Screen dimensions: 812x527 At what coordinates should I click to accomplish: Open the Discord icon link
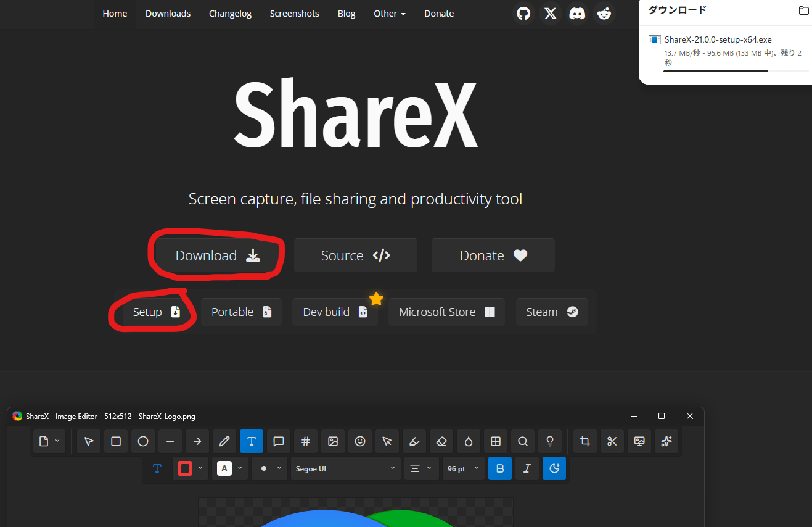tap(577, 14)
